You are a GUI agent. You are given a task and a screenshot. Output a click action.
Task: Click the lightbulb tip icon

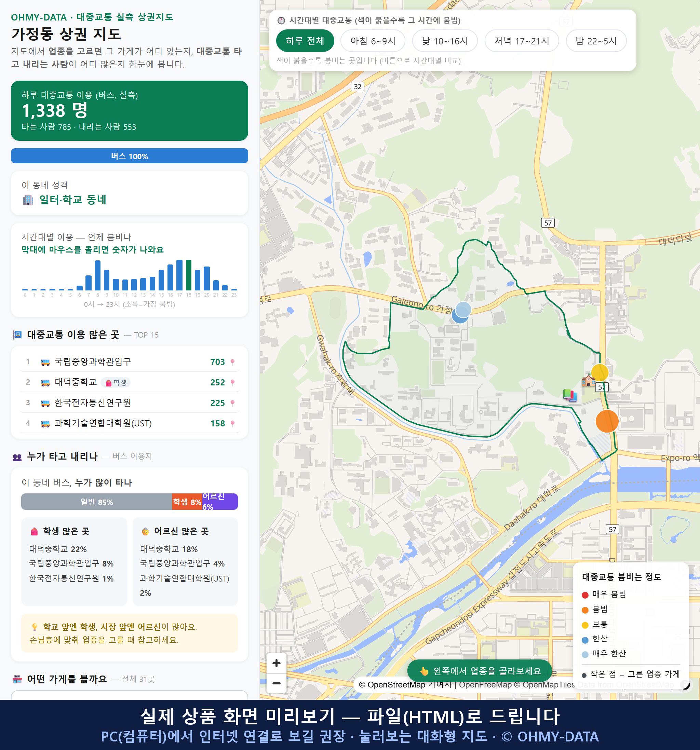tap(34, 627)
